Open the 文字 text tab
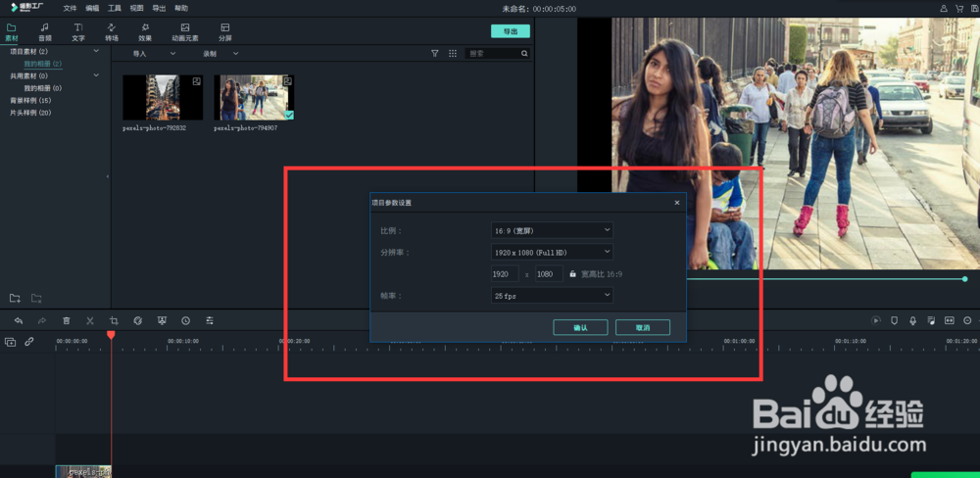Image resolution: width=980 pixels, height=478 pixels. (78, 32)
